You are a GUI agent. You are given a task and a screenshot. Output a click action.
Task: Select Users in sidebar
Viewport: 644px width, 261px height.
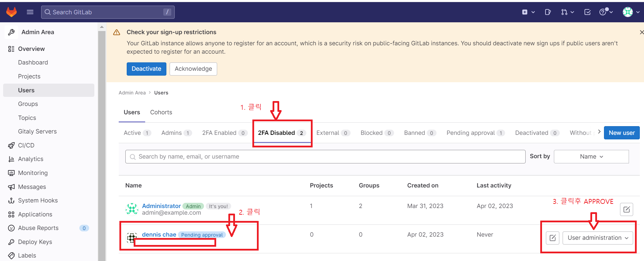[x=49, y=90]
